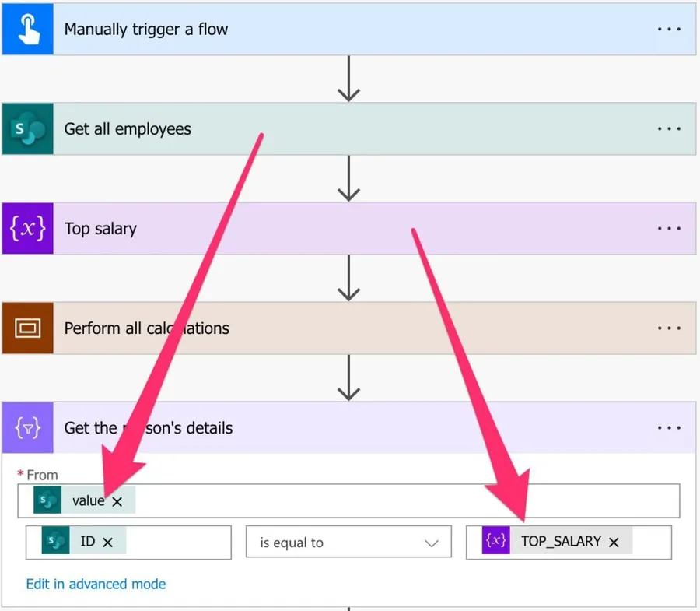Click the variable icon on Top salary

27,229
